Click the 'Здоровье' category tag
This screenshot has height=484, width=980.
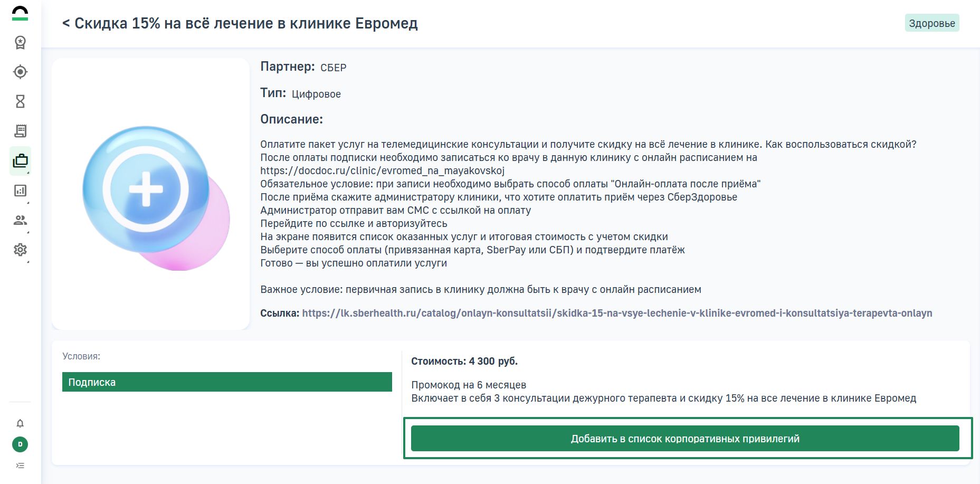pyautogui.click(x=931, y=23)
